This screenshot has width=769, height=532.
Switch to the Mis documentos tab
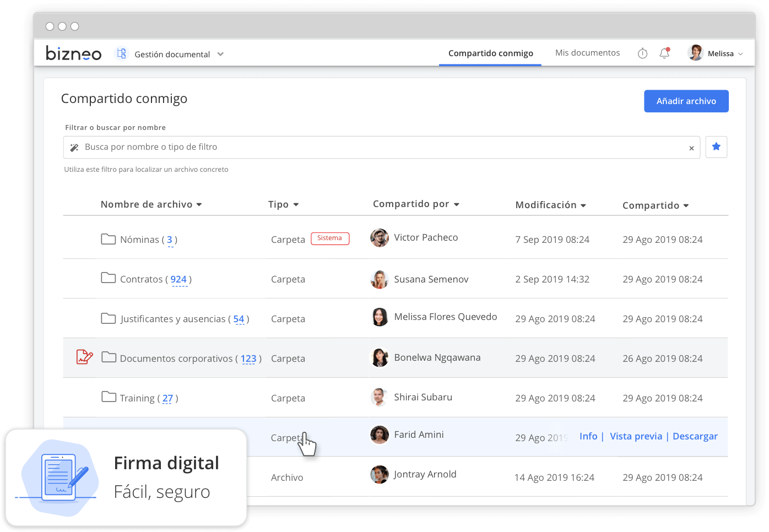point(587,52)
